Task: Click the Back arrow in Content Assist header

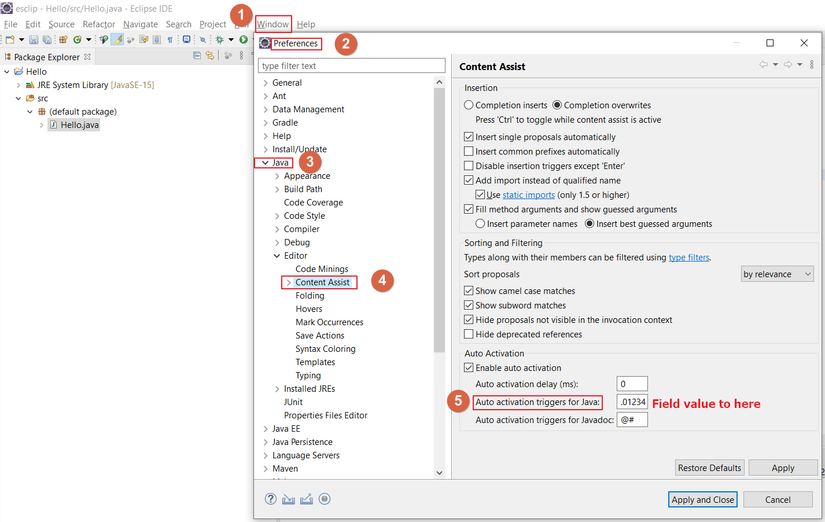Action: tap(763, 65)
